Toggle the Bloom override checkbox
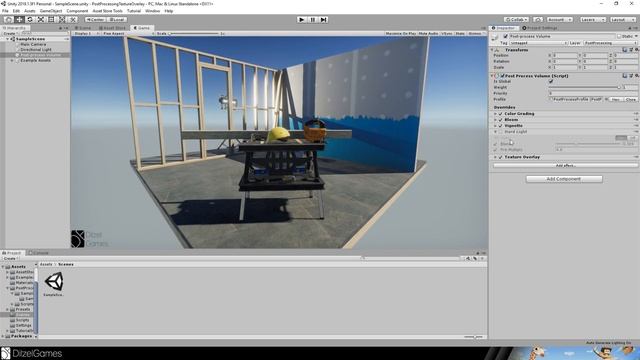 click(x=501, y=120)
